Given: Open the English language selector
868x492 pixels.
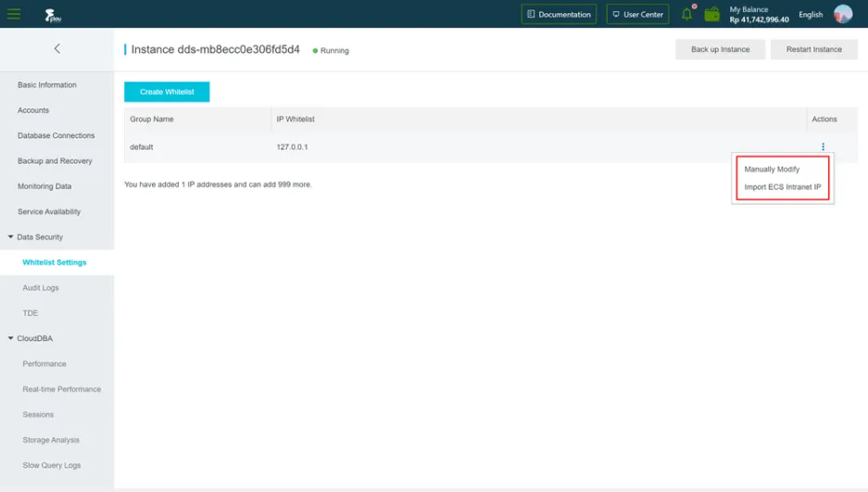Looking at the screenshot, I should tap(811, 15).
